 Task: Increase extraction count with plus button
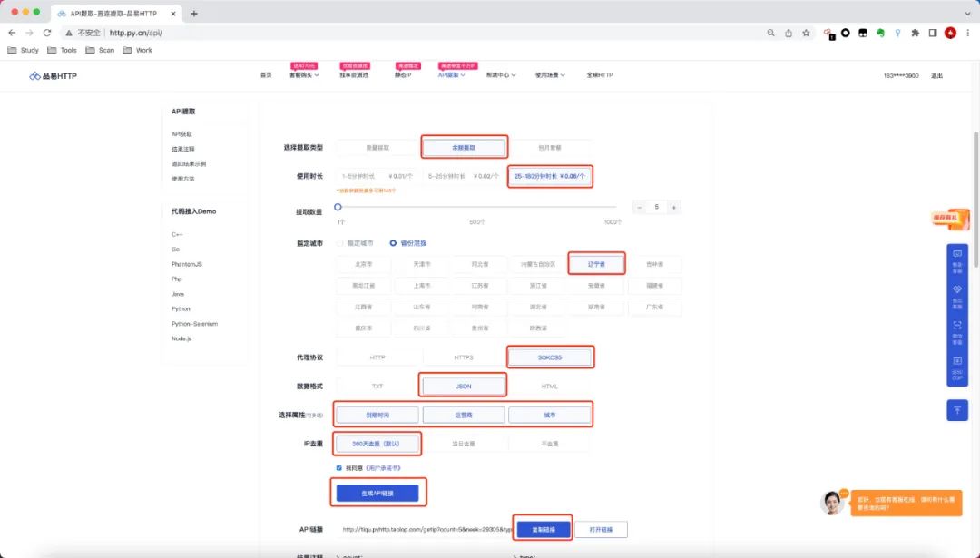click(x=673, y=207)
